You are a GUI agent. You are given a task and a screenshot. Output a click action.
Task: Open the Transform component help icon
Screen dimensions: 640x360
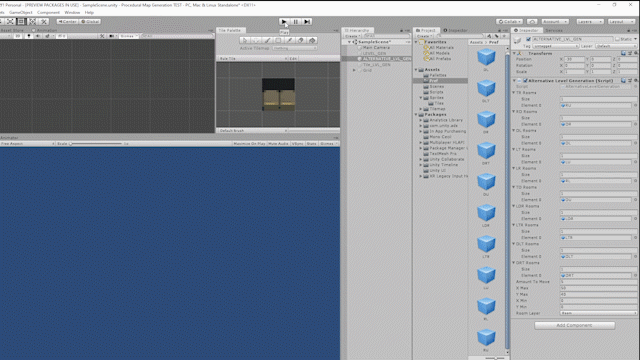click(x=623, y=53)
